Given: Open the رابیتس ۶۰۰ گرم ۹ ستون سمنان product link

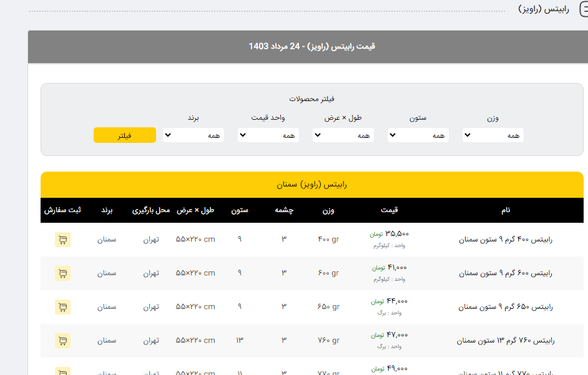Looking at the screenshot, I should [x=506, y=273].
